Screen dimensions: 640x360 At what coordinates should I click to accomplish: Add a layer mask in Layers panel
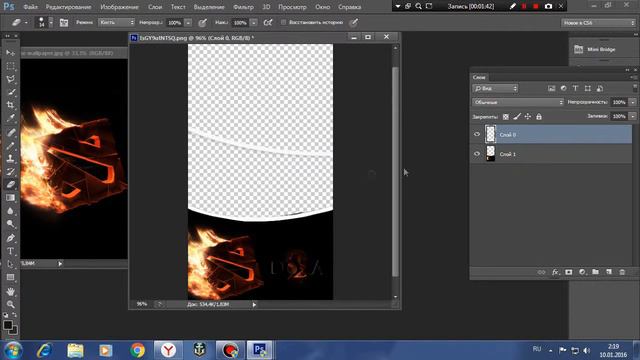[x=569, y=272]
